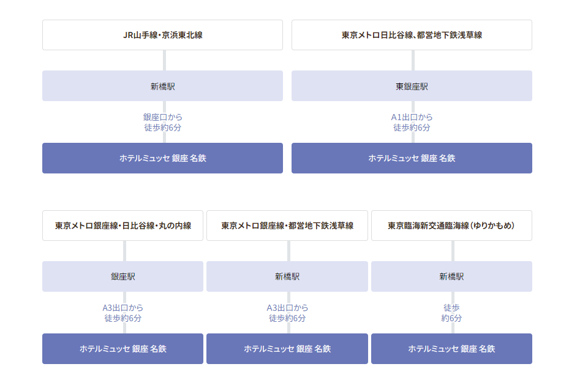
Task: Click the 東京メトロ銀座線・日比谷線・丸の内線 box
Action: coord(123,226)
